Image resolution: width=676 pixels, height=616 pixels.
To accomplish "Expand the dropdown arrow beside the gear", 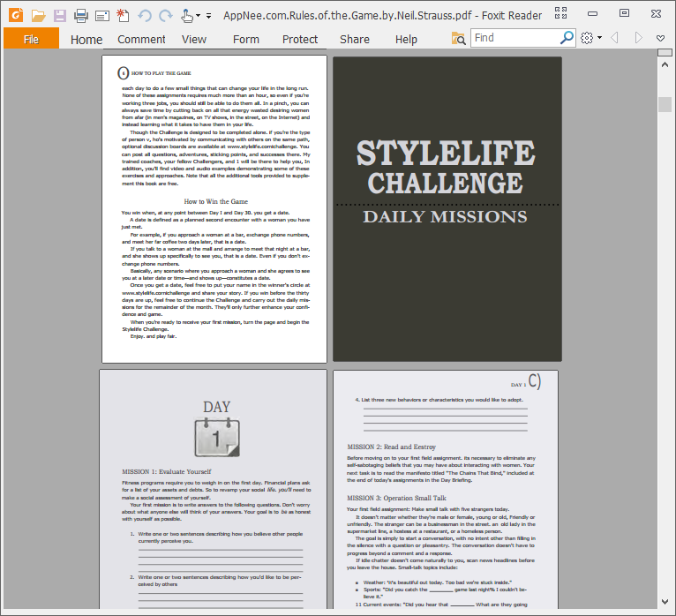I will coord(600,38).
